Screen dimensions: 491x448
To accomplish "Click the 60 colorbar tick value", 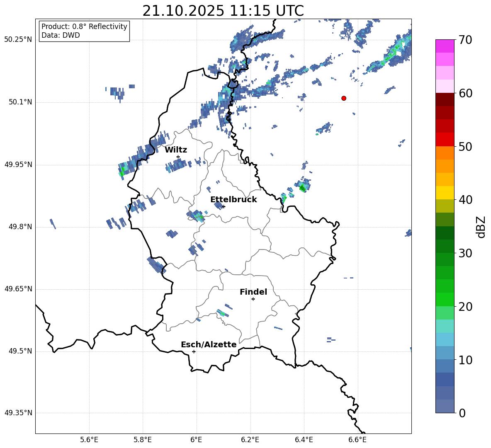I will tap(465, 93).
